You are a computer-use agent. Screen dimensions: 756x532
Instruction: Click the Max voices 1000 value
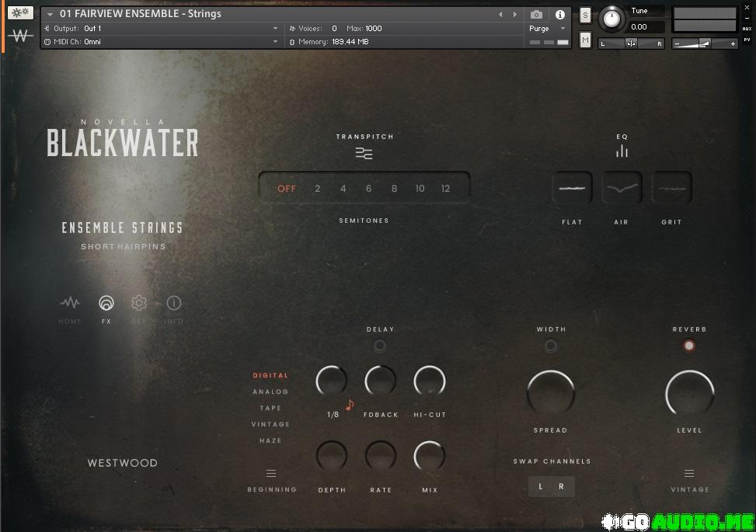point(374,29)
